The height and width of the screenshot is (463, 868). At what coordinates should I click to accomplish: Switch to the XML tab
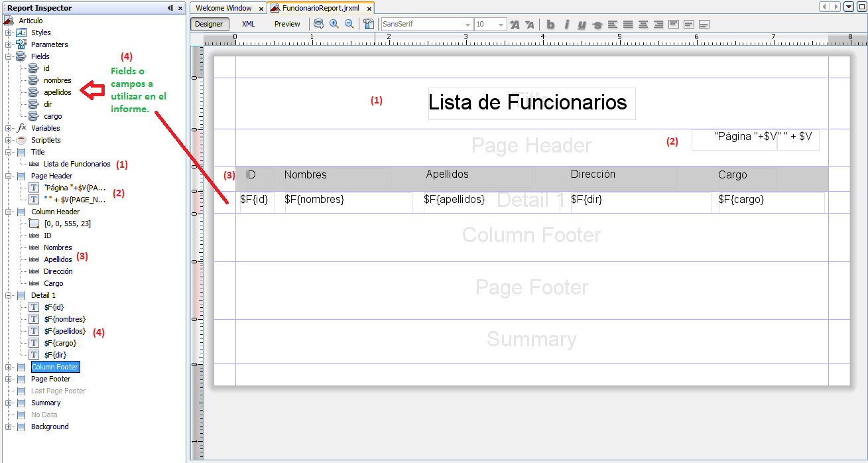248,24
